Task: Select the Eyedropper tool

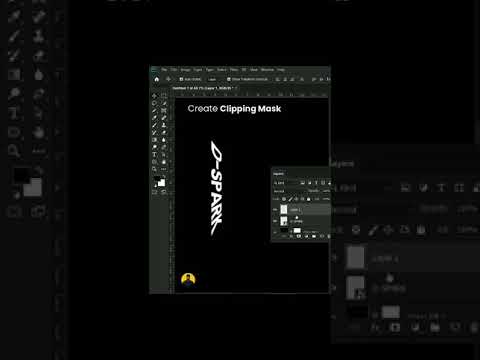Action: pyautogui.click(x=154, y=117)
